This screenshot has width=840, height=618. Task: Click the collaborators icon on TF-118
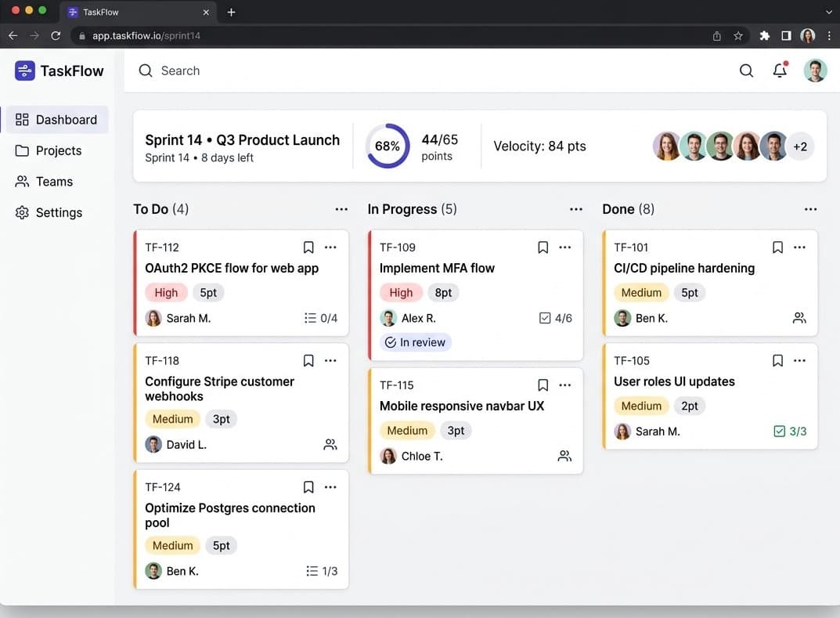click(x=330, y=444)
